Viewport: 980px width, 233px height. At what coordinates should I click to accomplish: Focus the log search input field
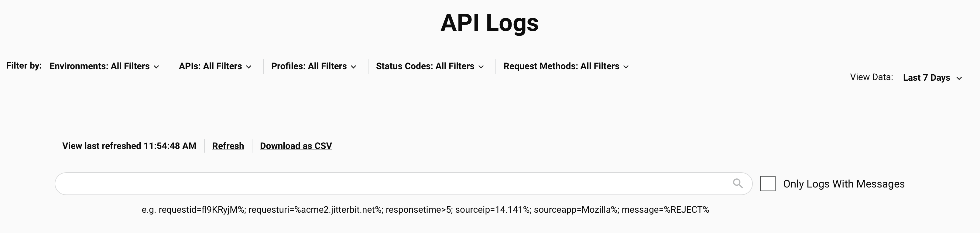pyautogui.click(x=392, y=184)
